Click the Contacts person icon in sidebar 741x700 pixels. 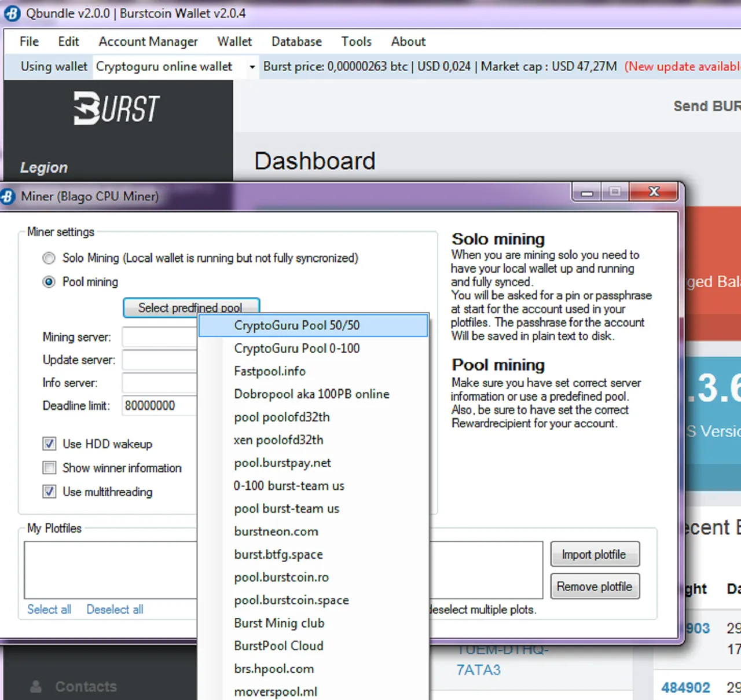(x=36, y=687)
